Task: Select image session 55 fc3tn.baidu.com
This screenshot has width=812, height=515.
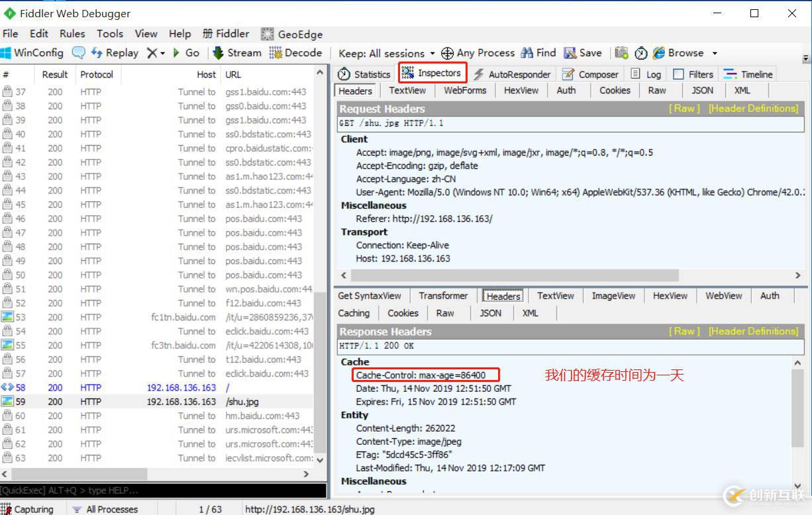Action: pos(157,346)
